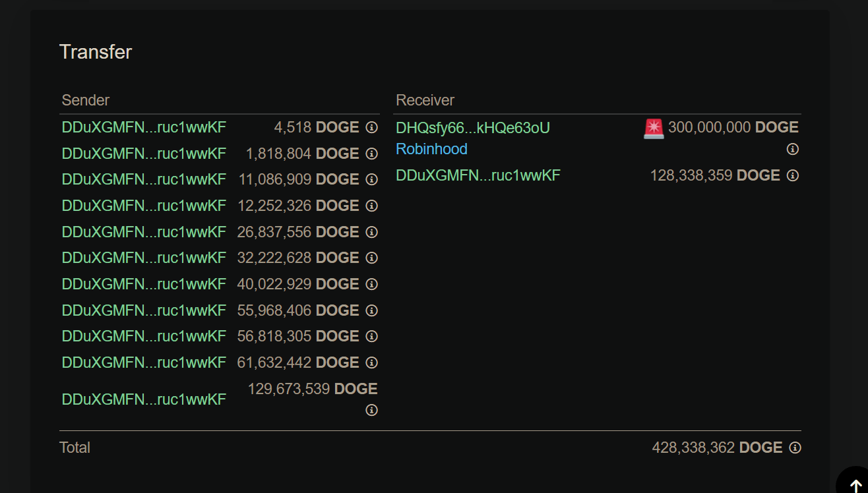Open receiver address DHQsfy66...kHQe63oU

(473, 128)
